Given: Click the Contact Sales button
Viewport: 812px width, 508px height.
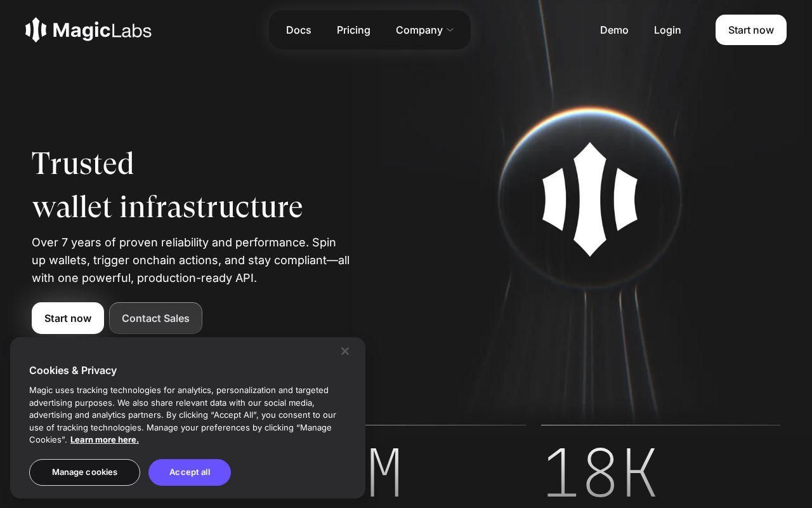Looking at the screenshot, I should tap(155, 318).
